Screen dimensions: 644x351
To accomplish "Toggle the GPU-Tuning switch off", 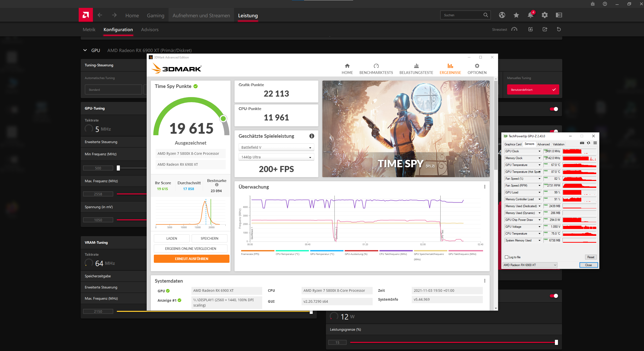I will pos(554,109).
